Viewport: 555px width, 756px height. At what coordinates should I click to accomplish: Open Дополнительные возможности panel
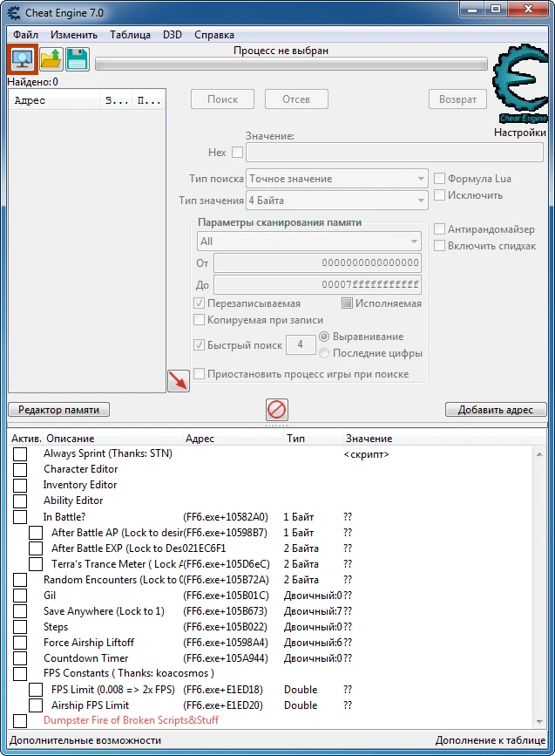pyautogui.click(x=85, y=740)
